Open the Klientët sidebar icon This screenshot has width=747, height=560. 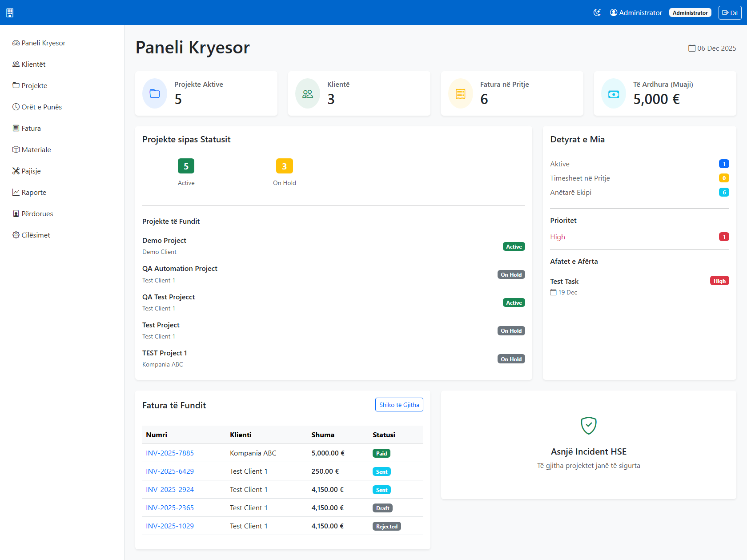16,64
